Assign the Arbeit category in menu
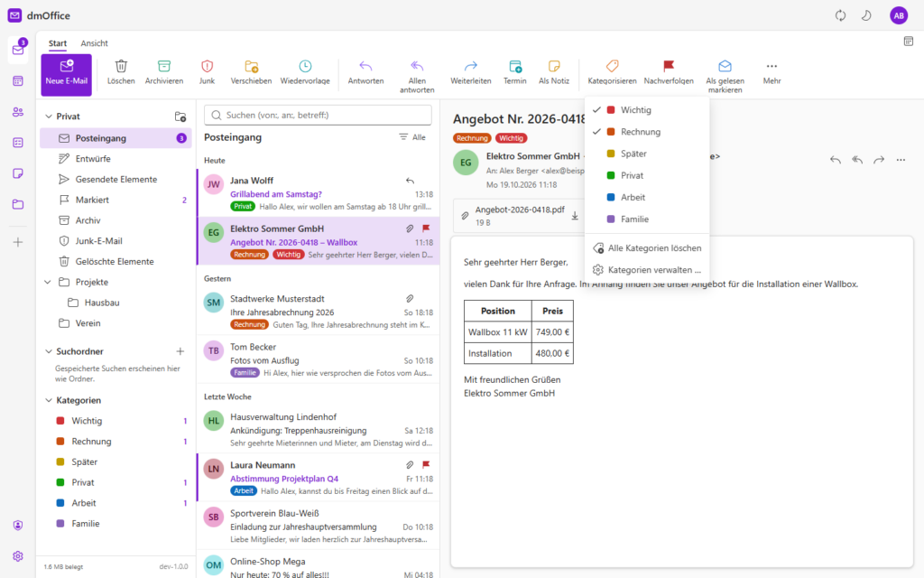The width and height of the screenshot is (924, 578). (646, 197)
